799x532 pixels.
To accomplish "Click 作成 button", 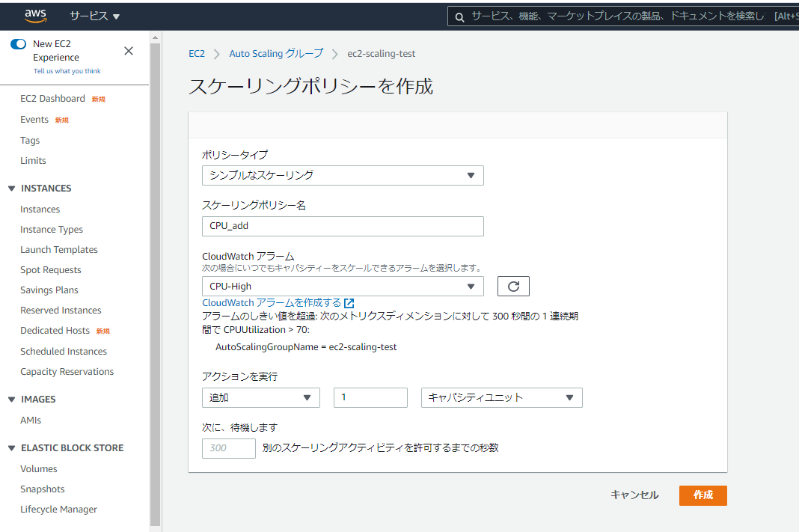I will [x=703, y=495].
